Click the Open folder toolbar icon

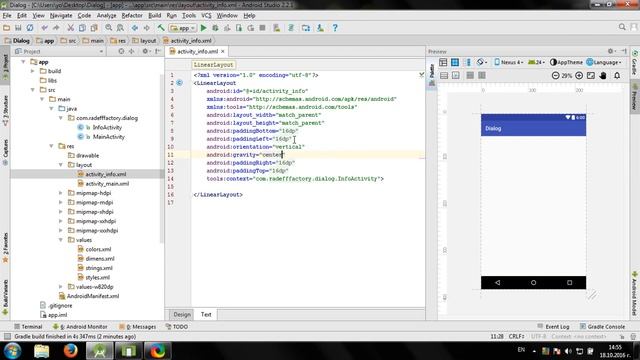click(x=7, y=28)
